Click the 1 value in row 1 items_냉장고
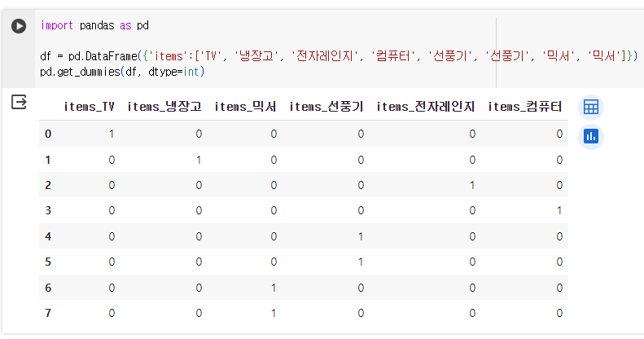 [x=199, y=160]
